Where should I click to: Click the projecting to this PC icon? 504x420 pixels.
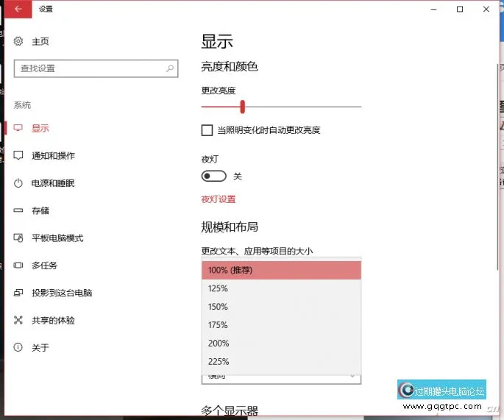point(18,293)
